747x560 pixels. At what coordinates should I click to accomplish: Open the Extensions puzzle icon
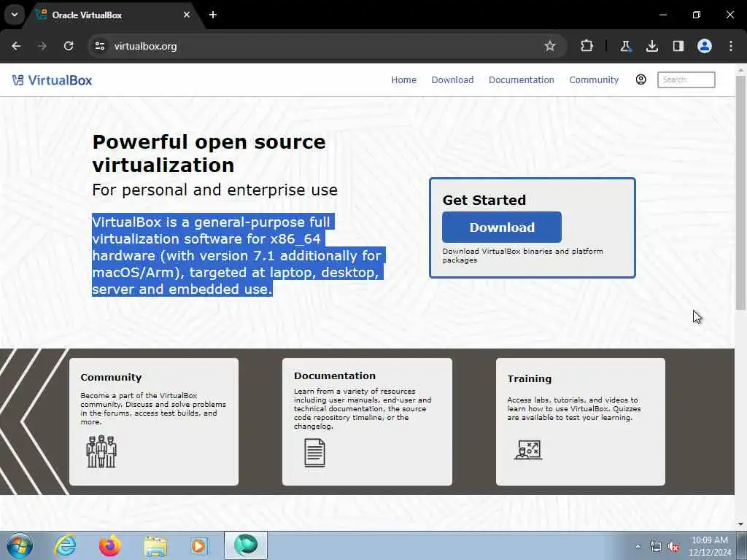click(587, 46)
